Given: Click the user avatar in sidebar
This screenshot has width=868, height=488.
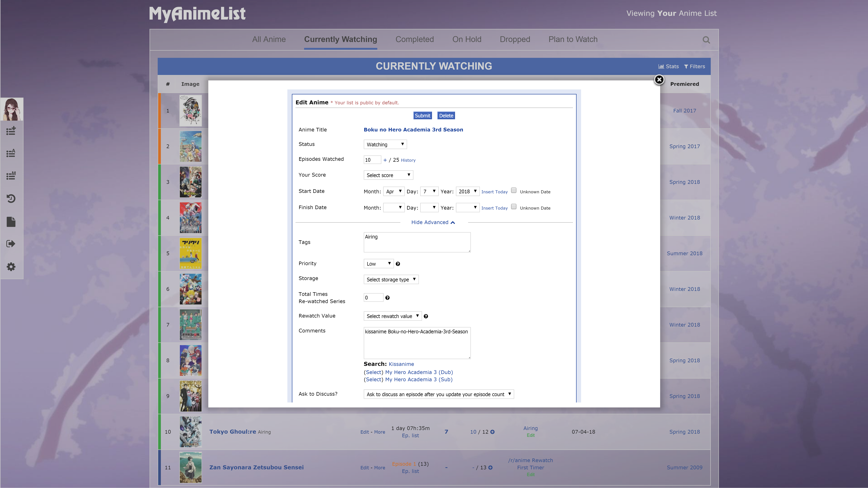Looking at the screenshot, I should [x=12, y=109].
